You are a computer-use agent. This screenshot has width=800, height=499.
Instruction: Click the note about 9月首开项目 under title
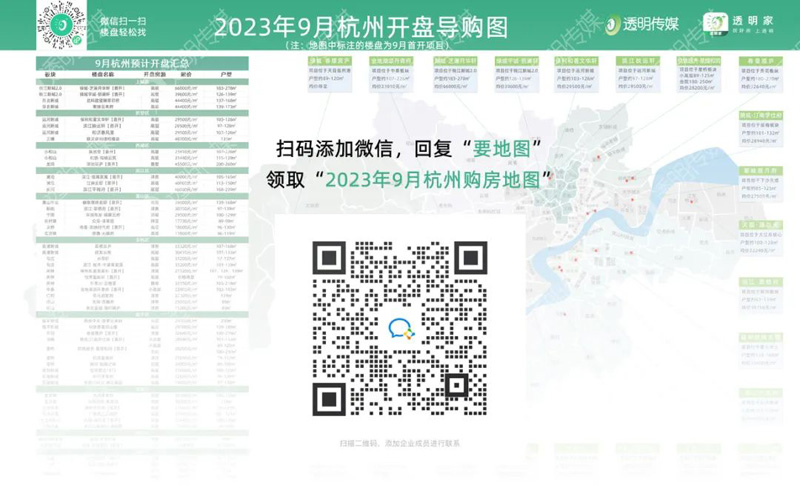367,45
